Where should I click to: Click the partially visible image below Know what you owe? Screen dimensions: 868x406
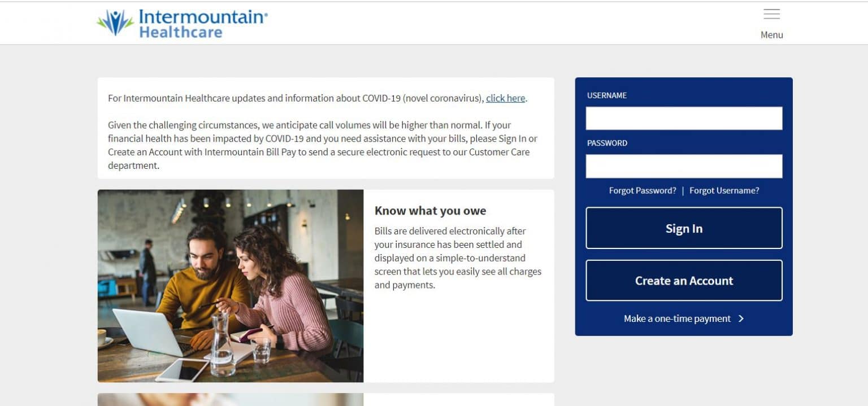tap(231, 402)
